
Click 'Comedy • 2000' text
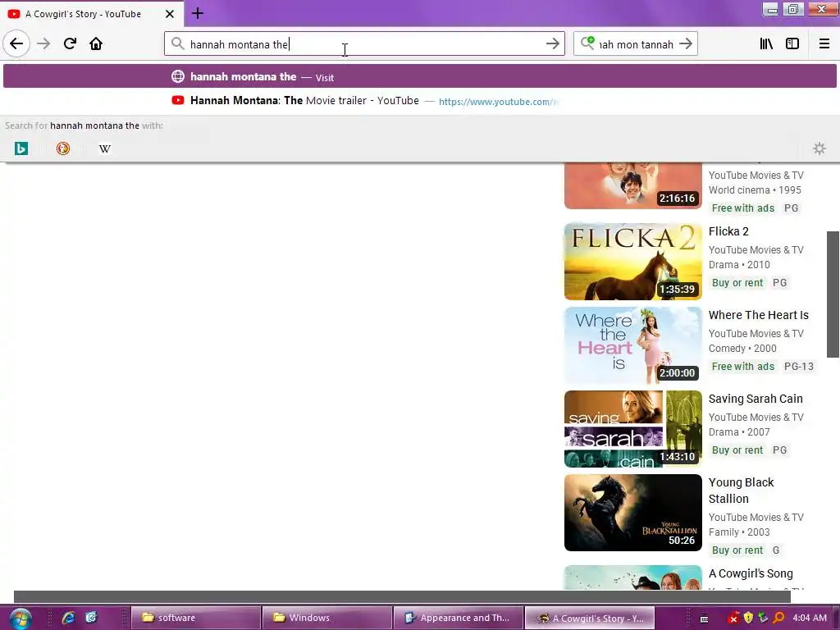(742, 348)
